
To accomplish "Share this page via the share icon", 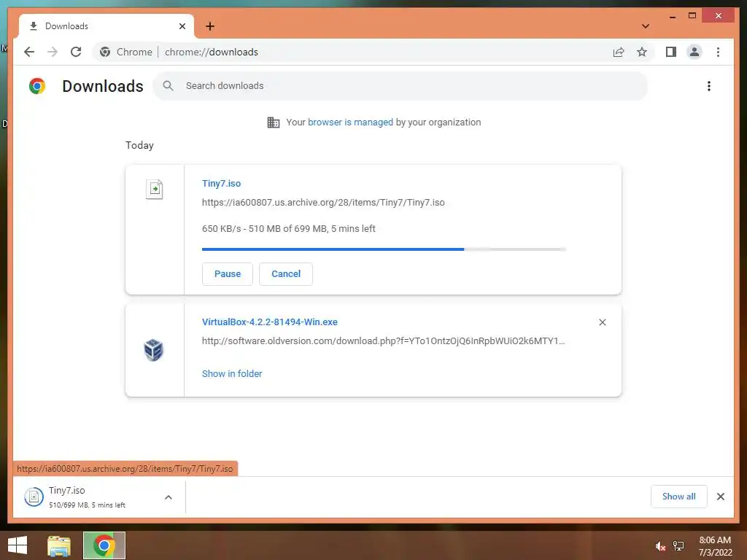I will (619, 52).
